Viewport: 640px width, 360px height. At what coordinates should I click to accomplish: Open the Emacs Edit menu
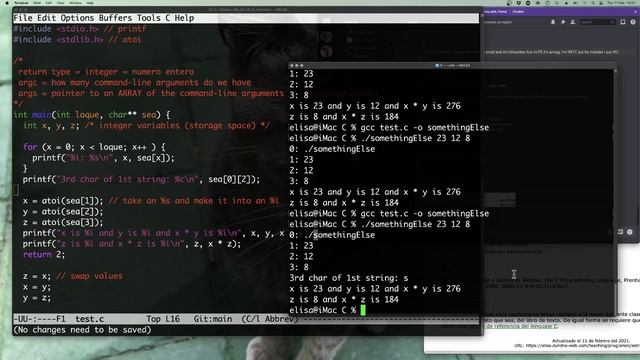click(x=47, y=18)
